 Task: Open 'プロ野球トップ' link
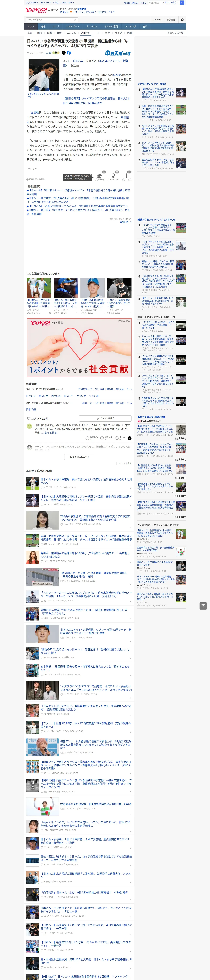point(85,389)
